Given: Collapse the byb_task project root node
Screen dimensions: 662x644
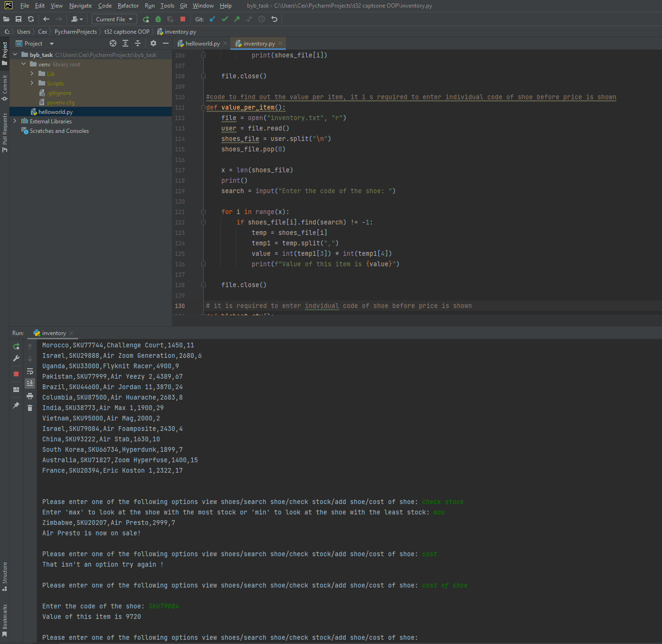Looking at the screenshot, I should pos(15,55).
